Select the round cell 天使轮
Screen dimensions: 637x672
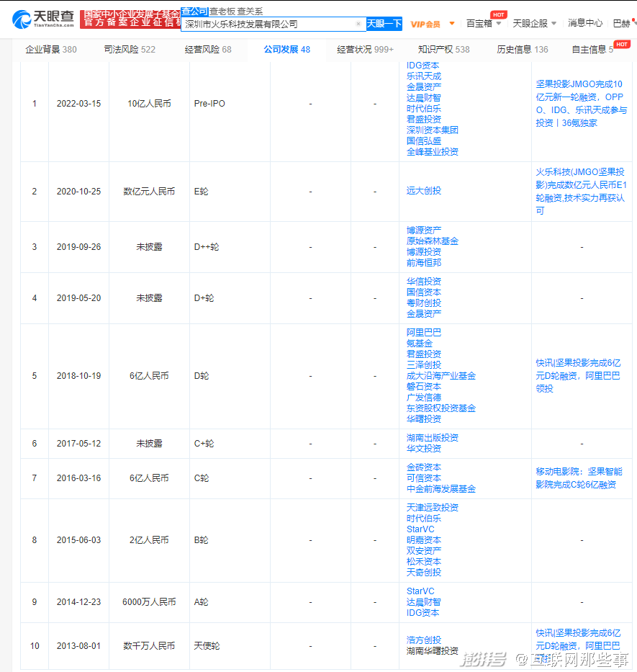[x=207, y=646]
